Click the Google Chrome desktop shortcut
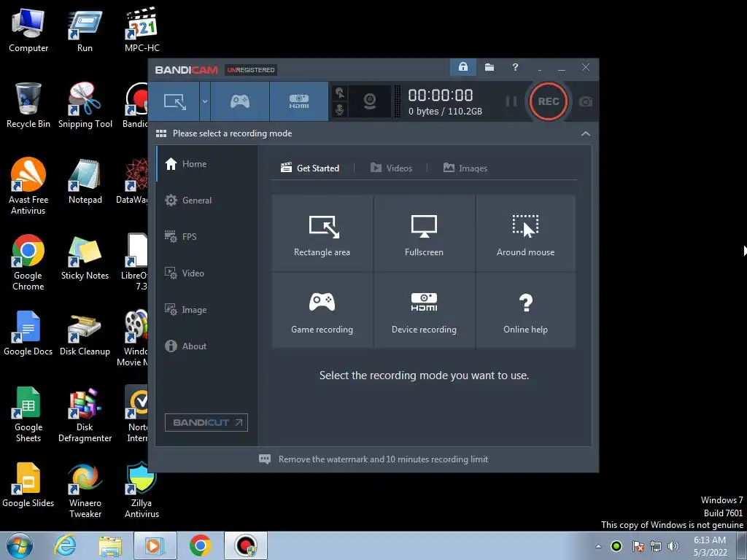The width and height of the screenshot is (747, 560). pyautogui.click(x=28, y=262)
